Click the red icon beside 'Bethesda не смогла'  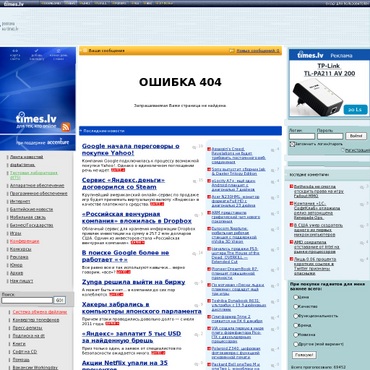click(291, 187)
